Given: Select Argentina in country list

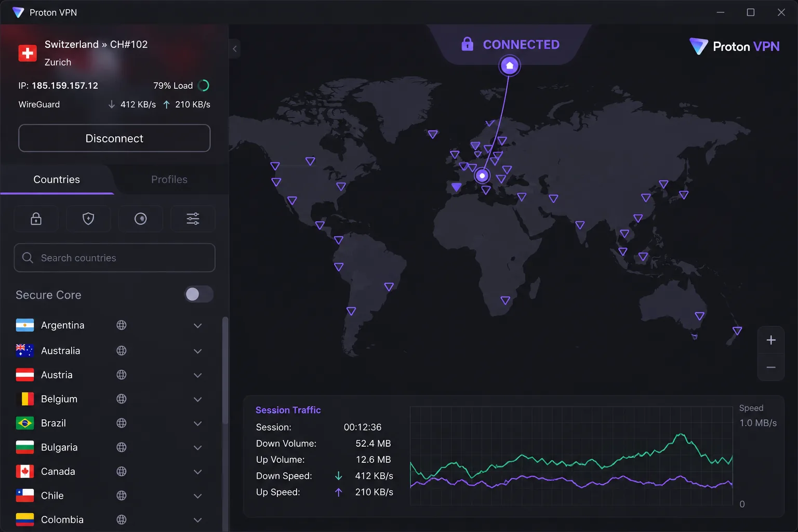Looking at the screenshot, I should [x=62, y=325].
